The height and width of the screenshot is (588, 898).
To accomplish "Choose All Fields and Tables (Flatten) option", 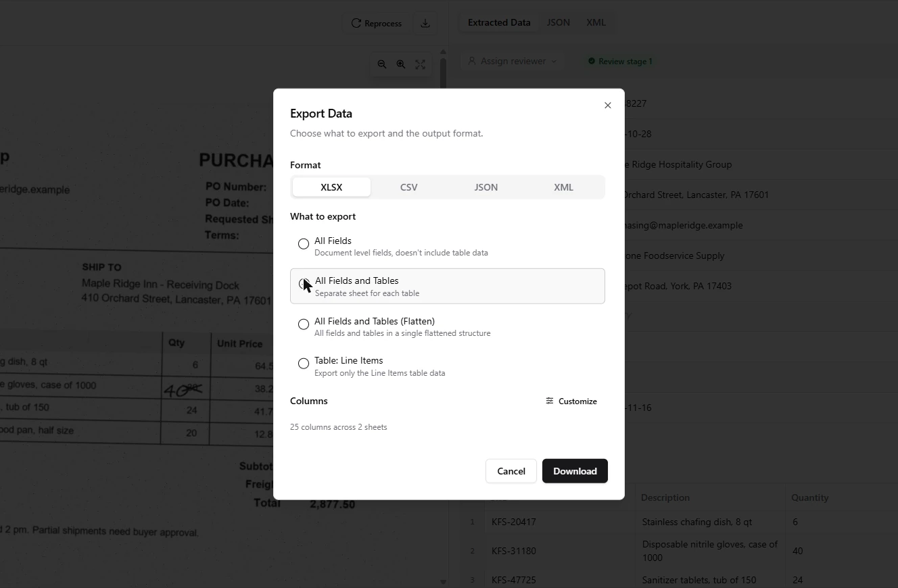I will [x=304, y=324].
